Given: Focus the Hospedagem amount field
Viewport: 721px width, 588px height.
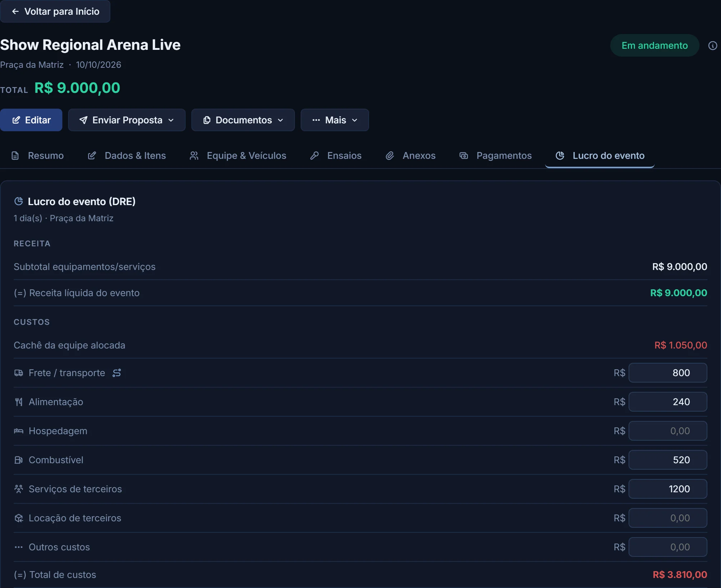Looking at the screenshot, I should [668, 431].
